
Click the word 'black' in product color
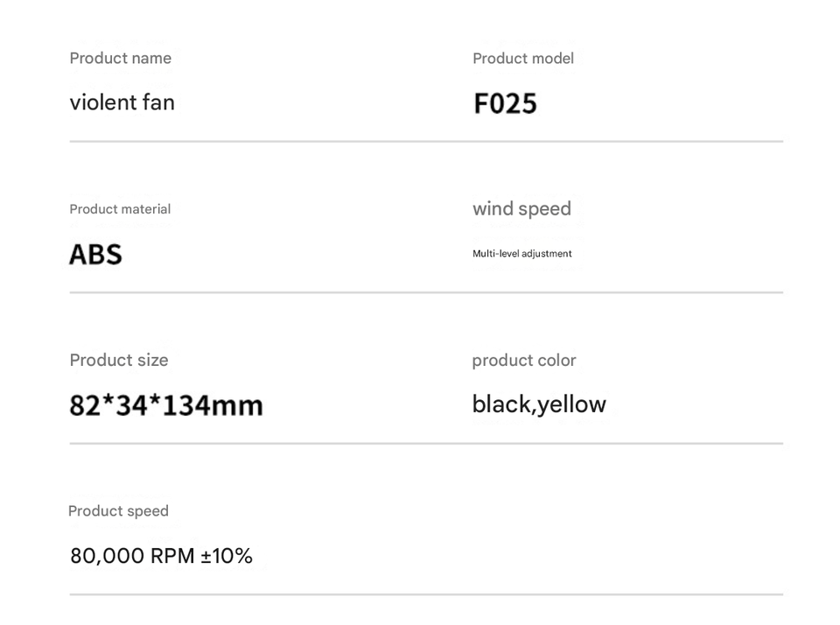(501, 404)
